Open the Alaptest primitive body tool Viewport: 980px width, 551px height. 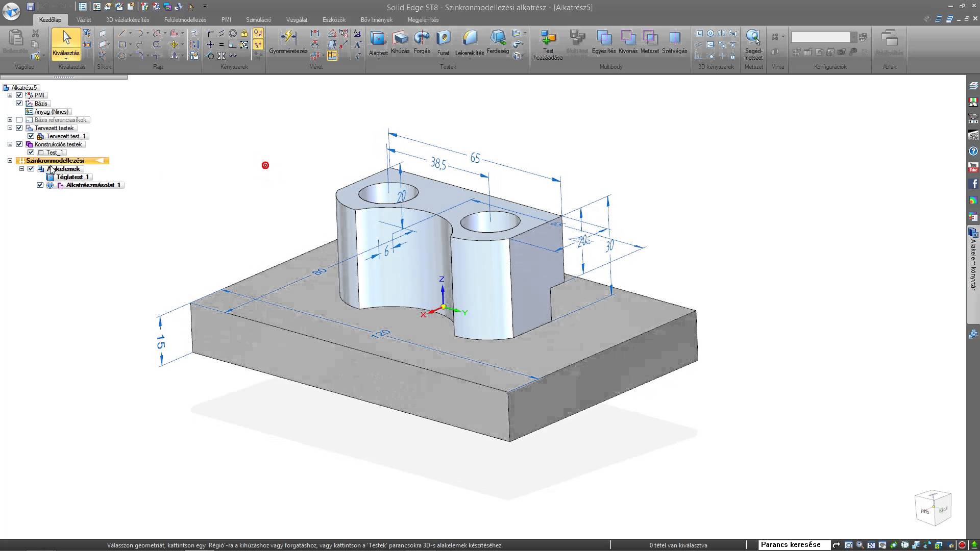(378, 42)
